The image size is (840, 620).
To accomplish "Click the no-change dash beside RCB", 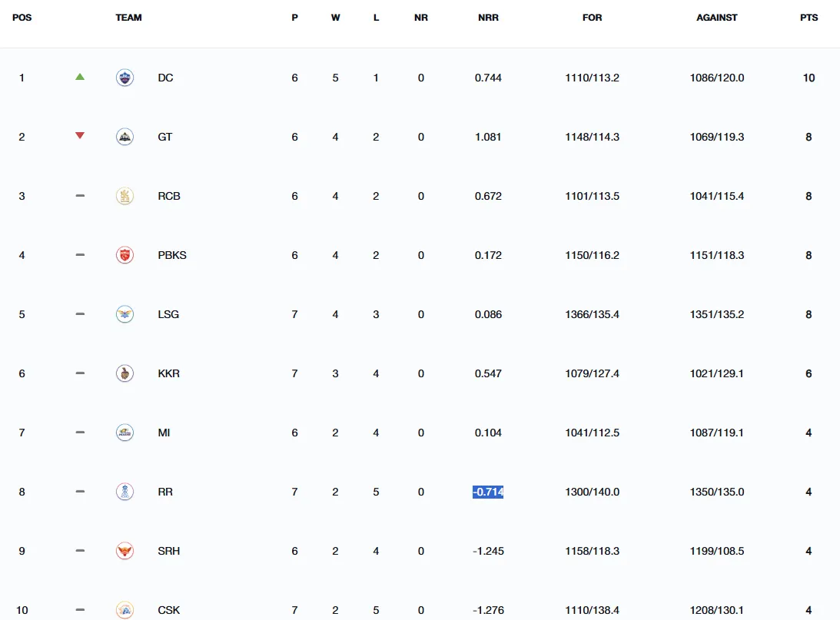I will click(x=80, y=196).
